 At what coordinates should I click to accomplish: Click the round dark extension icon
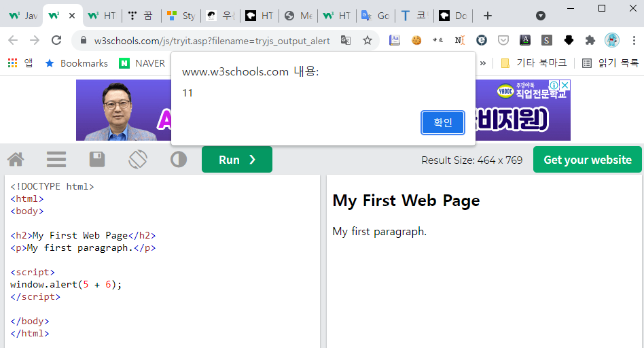[482, 40]
